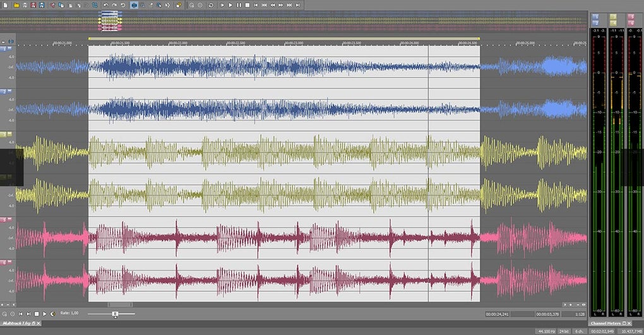Toggle channel 5 pink meter button
The height and width of the screenshot is (335, 644).
pos(630,16)
